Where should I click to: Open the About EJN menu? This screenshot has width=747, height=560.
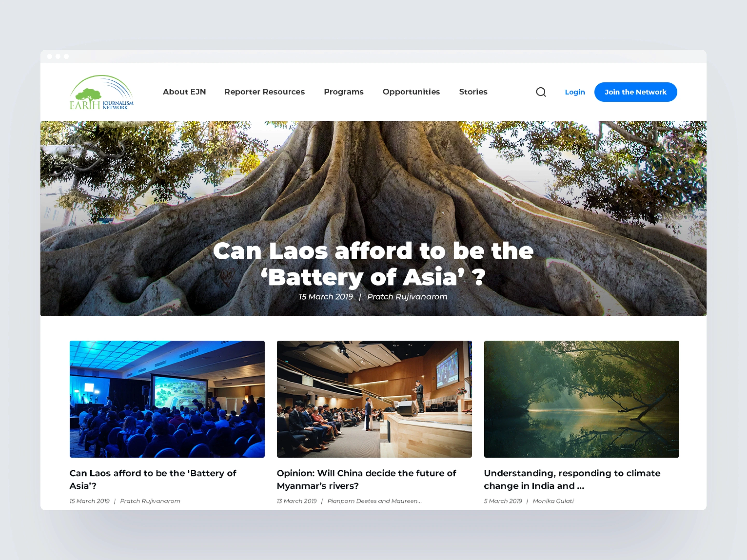[x=184, y=92]
